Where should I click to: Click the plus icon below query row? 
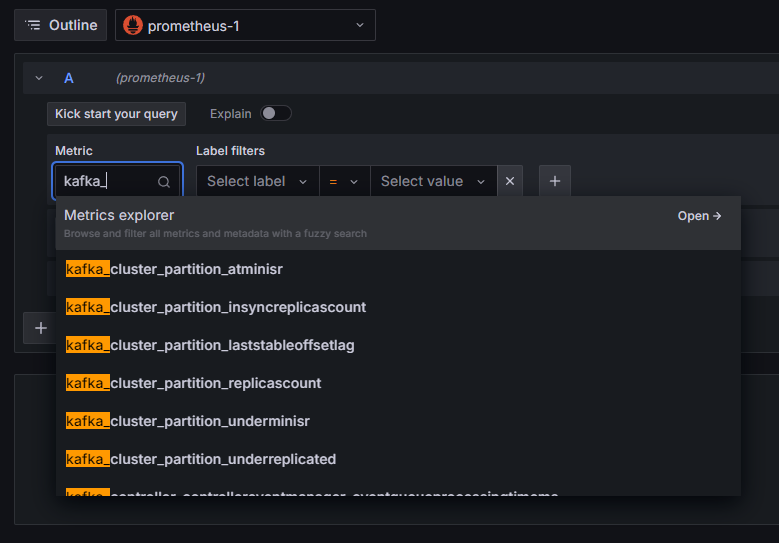(x=40, y=327)
